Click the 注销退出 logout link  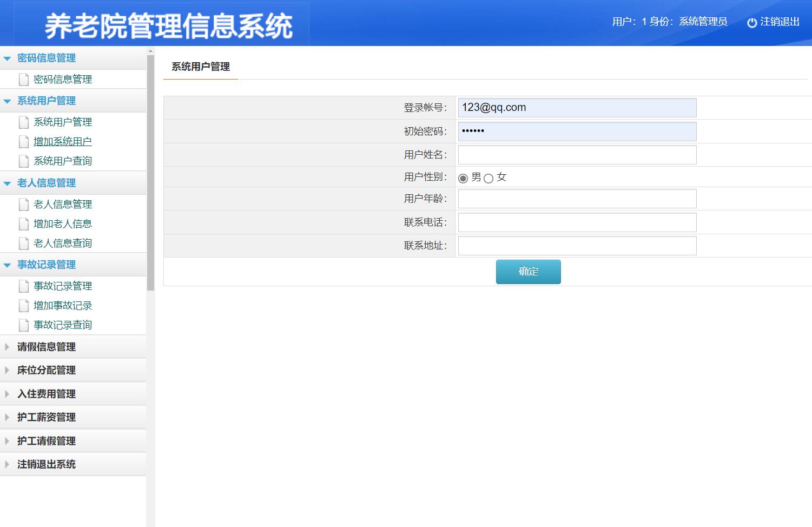coord(780,22)
